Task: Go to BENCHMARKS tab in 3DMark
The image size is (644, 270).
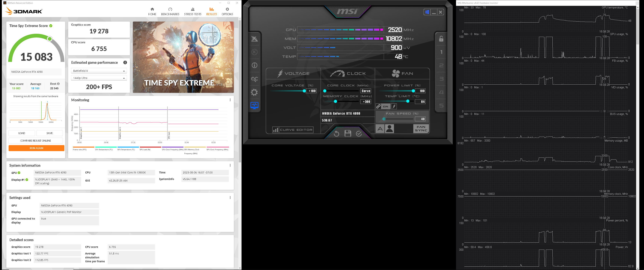Action: click(170, 11)
